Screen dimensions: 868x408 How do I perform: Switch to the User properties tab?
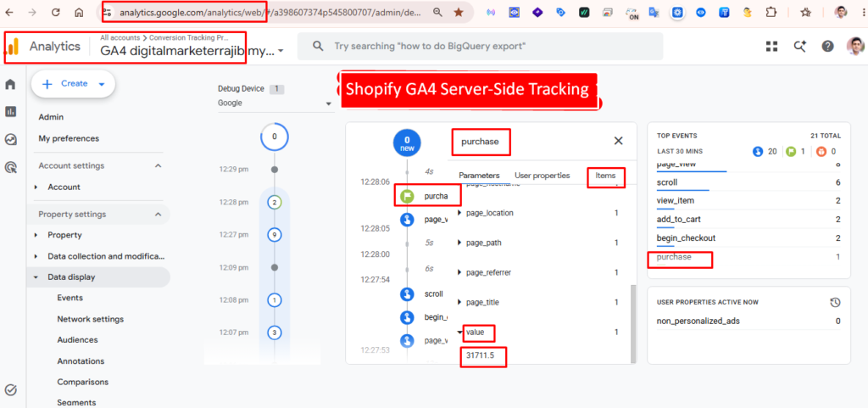pos(542,176)
